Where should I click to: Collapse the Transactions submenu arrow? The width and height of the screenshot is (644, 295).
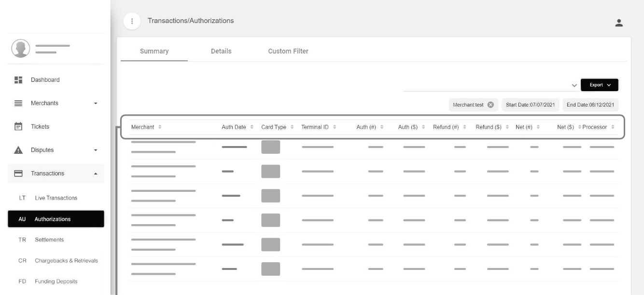click(x=95, y=174)
